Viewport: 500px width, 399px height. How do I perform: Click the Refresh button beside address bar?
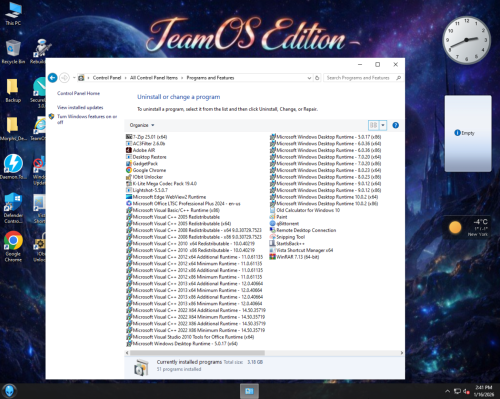pos(317,78)
